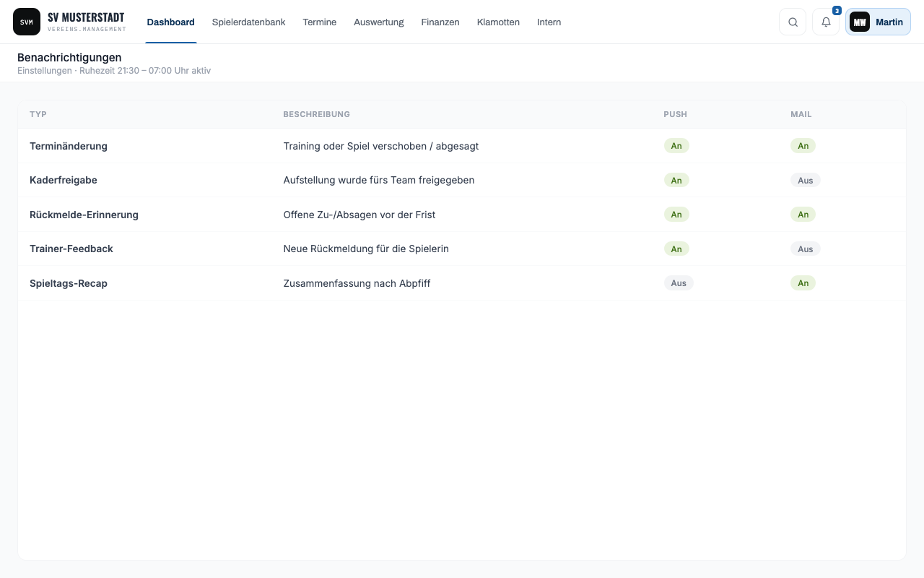Viewport: 924px width, 578px height.
Task: Click the SV MUSTERSTADT club name
Action: pos(86,17)
